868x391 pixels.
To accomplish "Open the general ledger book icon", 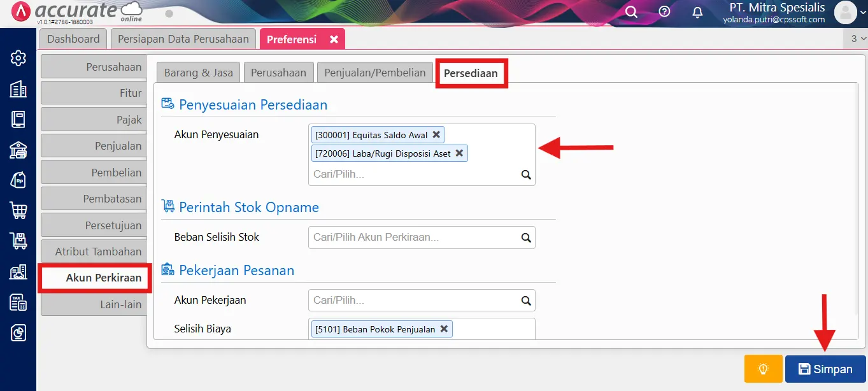I will 18,119.
